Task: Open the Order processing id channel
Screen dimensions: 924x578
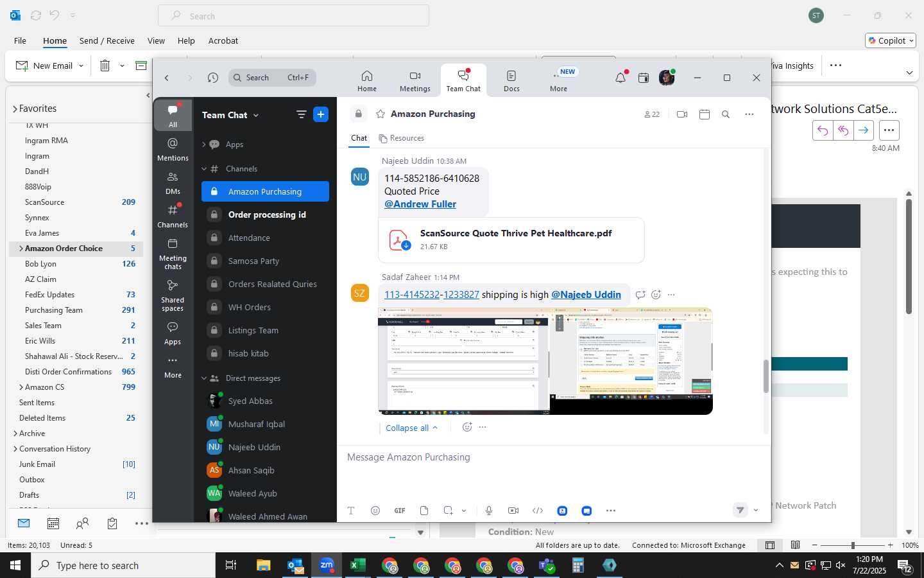Action: coord(265,215)
